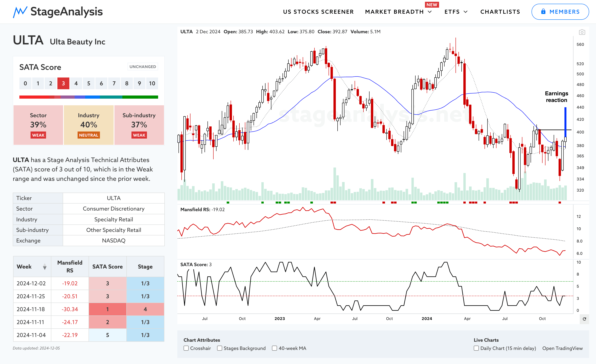Click the Sub-industry 37% WEAK card

coord(139,125)
